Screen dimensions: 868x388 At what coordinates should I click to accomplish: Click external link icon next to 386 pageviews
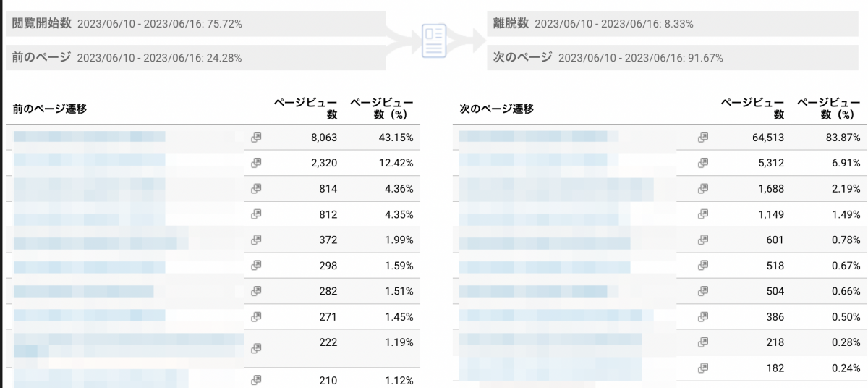pyautogui.click(x=702, y=316)
